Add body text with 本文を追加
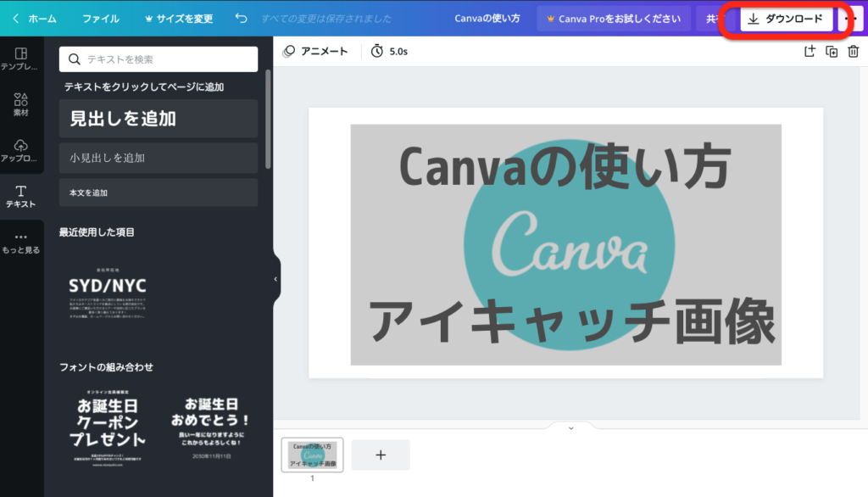Viewport: 868px width, 497px height. 159,193
